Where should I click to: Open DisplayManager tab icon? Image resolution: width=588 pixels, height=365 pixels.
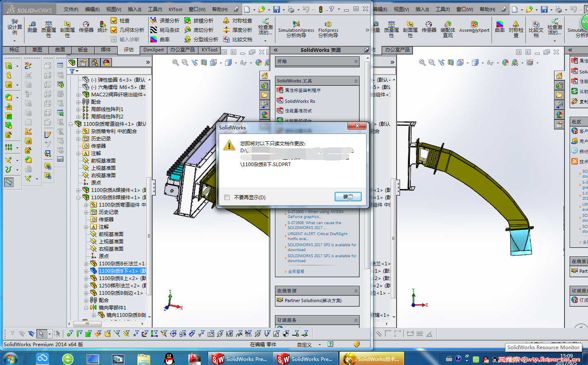(106, 62)
